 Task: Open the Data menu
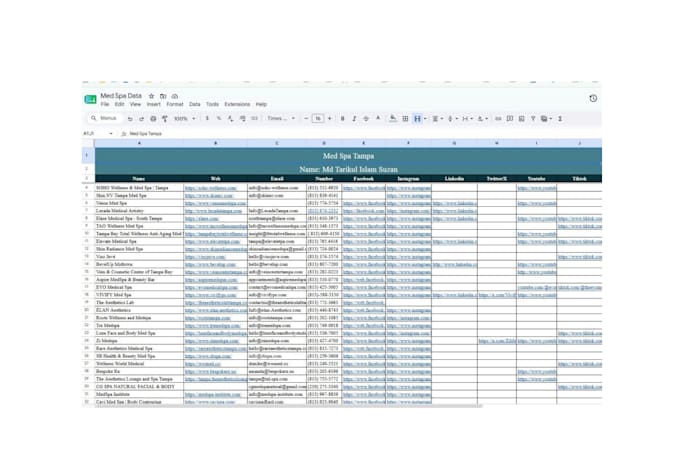[195, 105]
